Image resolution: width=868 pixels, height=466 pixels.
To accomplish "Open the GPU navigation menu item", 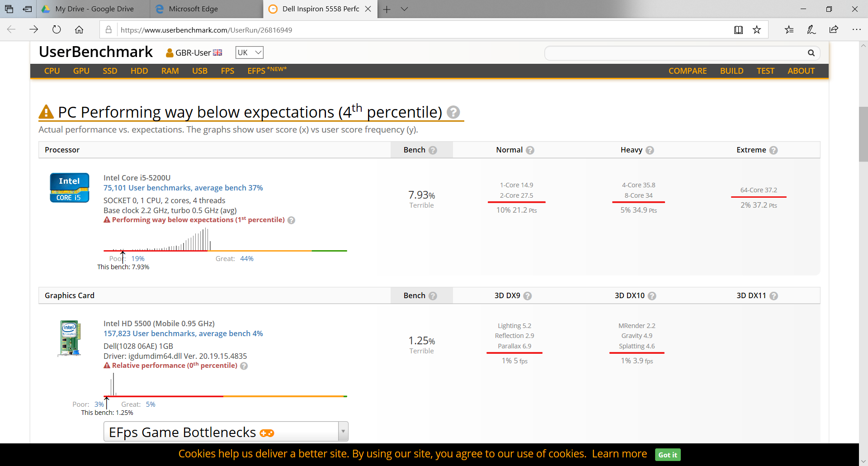I will point(81,71).
